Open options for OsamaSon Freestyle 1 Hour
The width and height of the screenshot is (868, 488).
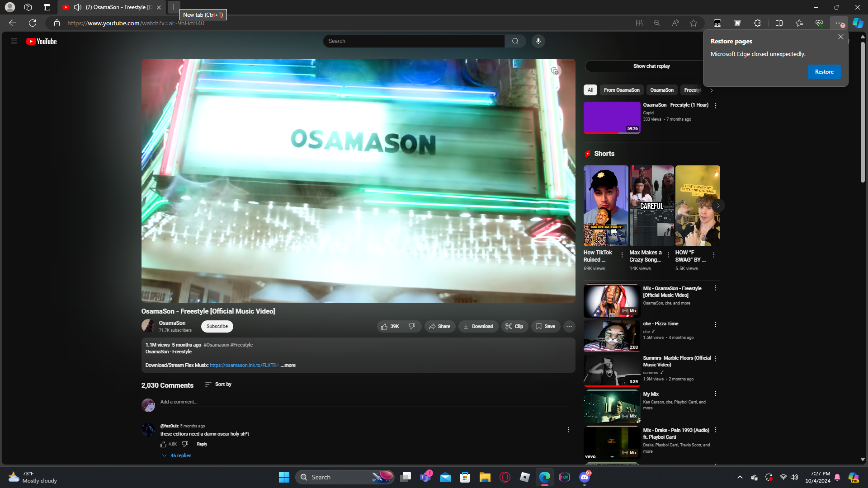click(716, 106)
